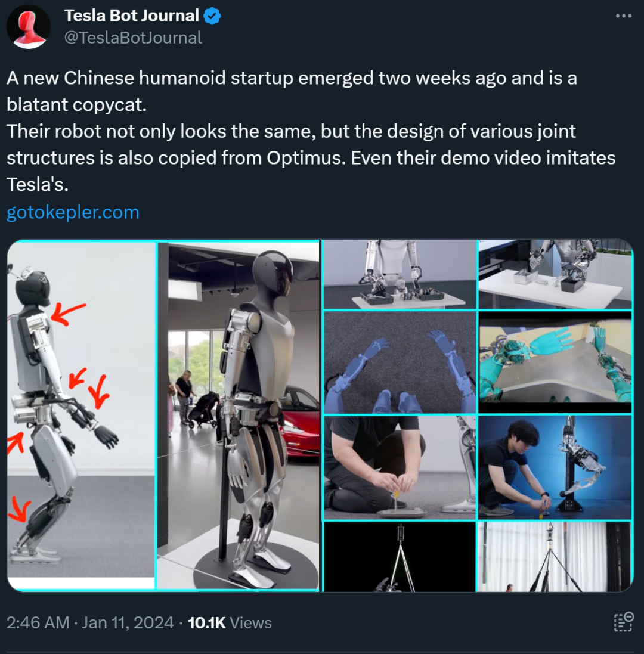
Task: Open the top-left robot hand assembly thumbnail
Action: (x=399, y=274)
